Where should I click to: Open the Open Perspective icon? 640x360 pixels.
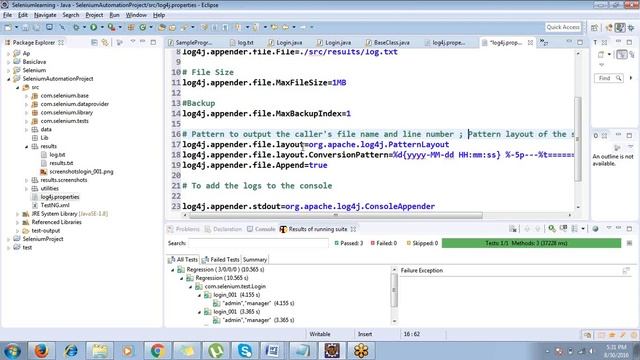(x=594, y=27)
